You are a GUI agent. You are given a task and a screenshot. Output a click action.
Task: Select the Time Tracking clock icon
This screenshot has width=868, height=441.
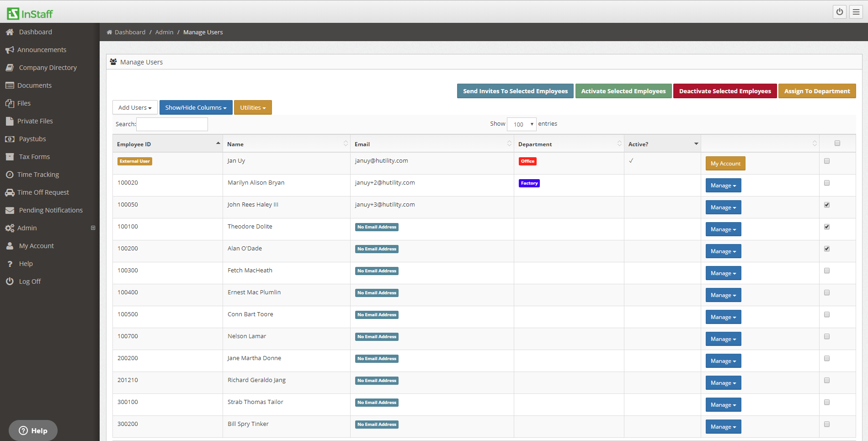pyautogui.click(x=10, y=174)
